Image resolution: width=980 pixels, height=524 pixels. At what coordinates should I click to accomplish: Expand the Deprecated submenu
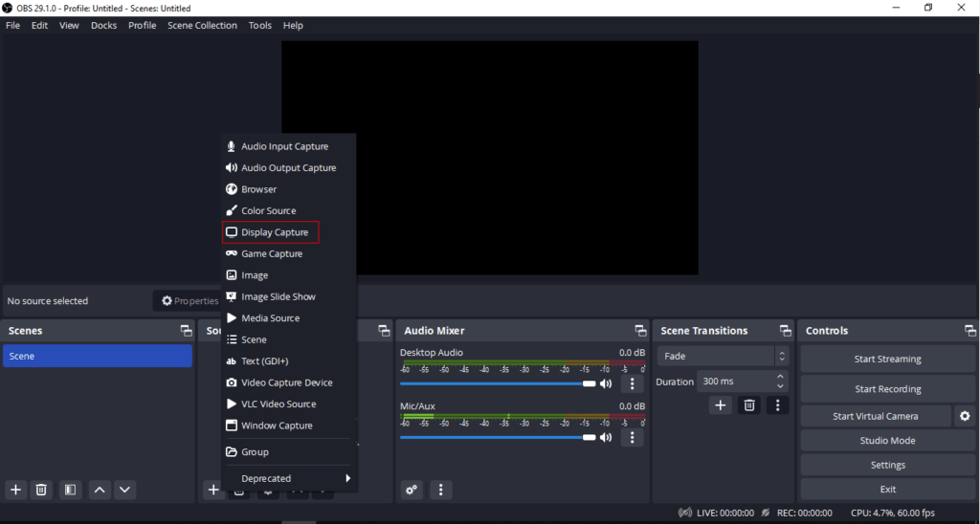289,478
